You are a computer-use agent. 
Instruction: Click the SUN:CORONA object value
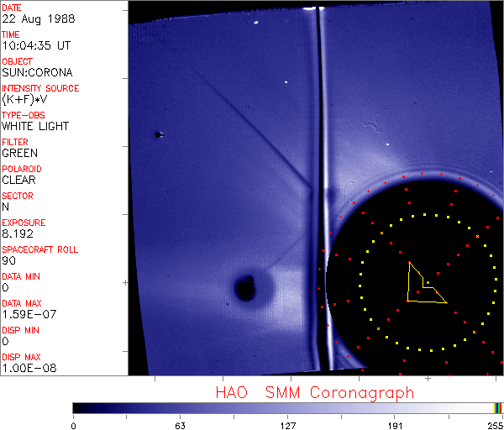click(x=35, y=72)
